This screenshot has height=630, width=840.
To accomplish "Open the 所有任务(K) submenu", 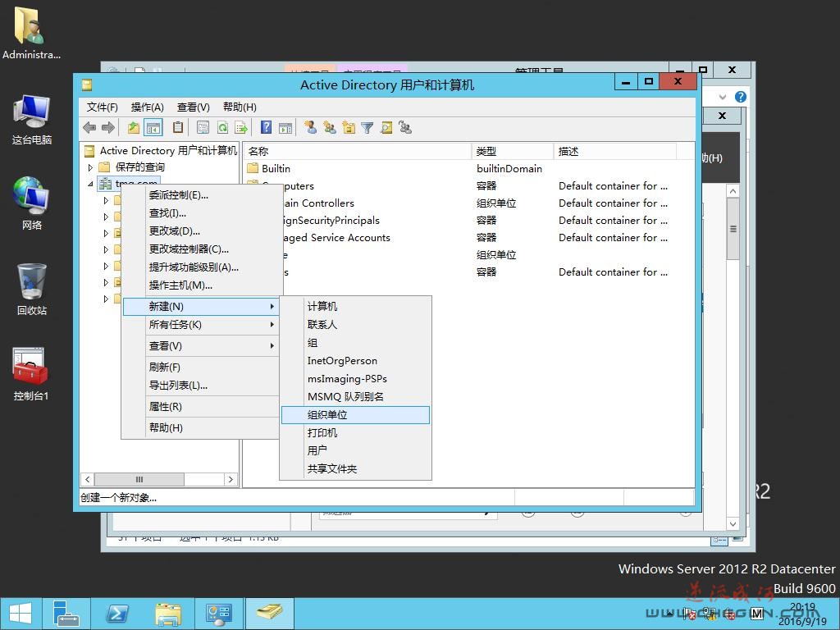I will click(x=201, y=325).
